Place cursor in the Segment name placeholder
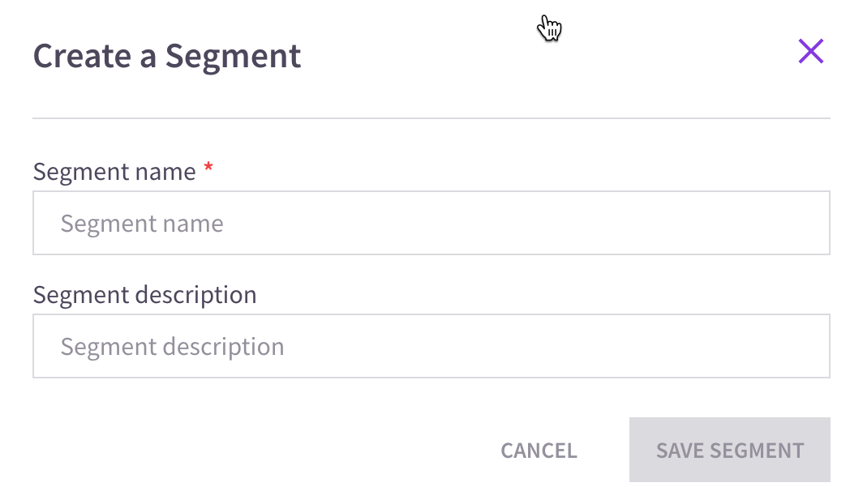 point(142,224)
